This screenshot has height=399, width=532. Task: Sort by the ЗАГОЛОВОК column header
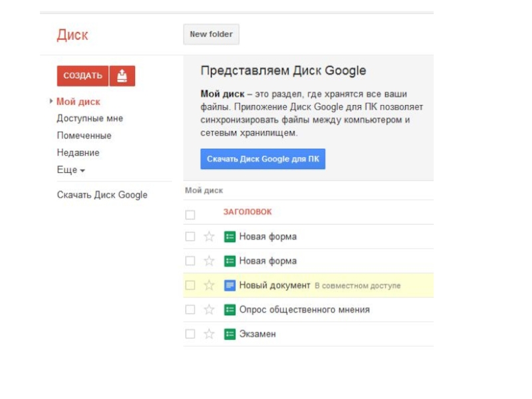[x=247, y=212]
